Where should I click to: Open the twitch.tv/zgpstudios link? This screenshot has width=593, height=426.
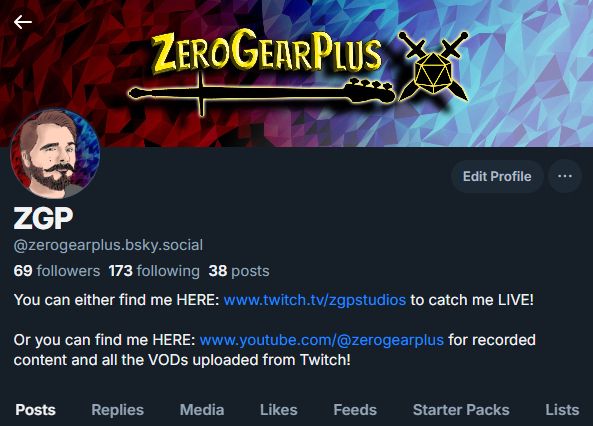tap(315, 300)
